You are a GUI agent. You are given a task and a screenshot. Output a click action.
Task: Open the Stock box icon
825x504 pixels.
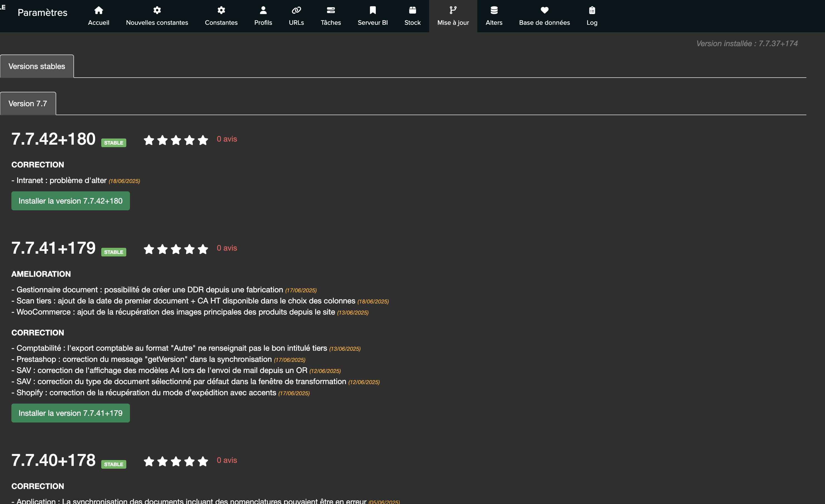[413, 10]
